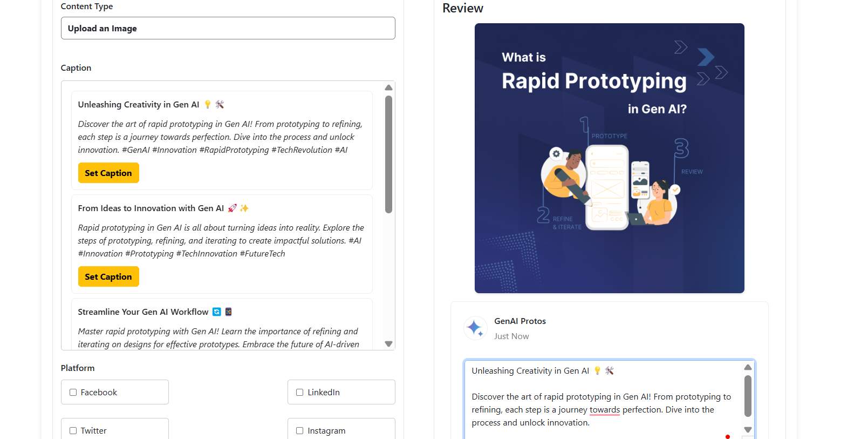The height and width of the screenshot is (439, 868).
Task: Open the Content Type dropdown showing Upload an Image
Action: [228, 28]
